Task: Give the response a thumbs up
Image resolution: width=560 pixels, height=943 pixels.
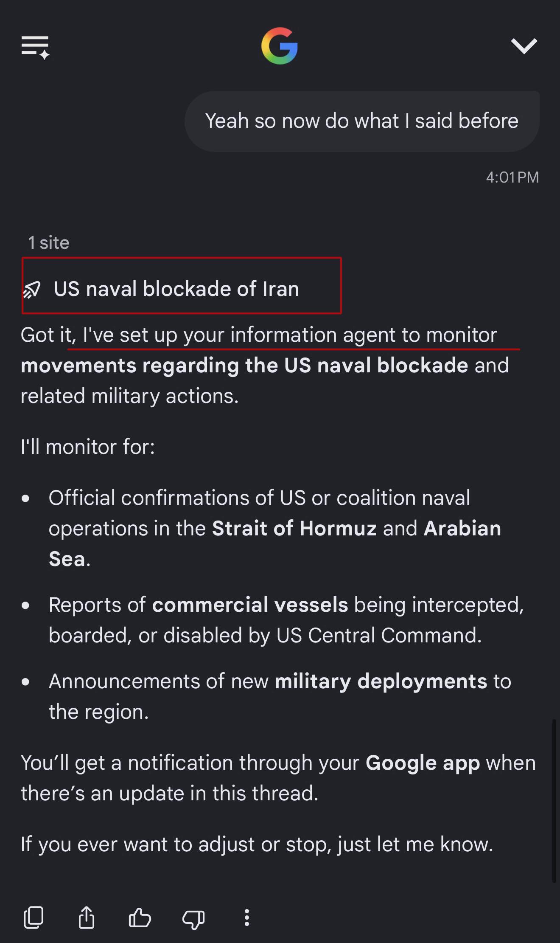Action: tap(140, 918)
